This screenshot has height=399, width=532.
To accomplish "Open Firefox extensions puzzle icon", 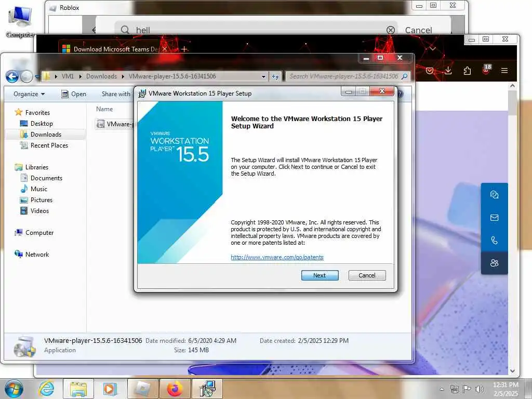I will pyautogui.click(x=467, y=71).
